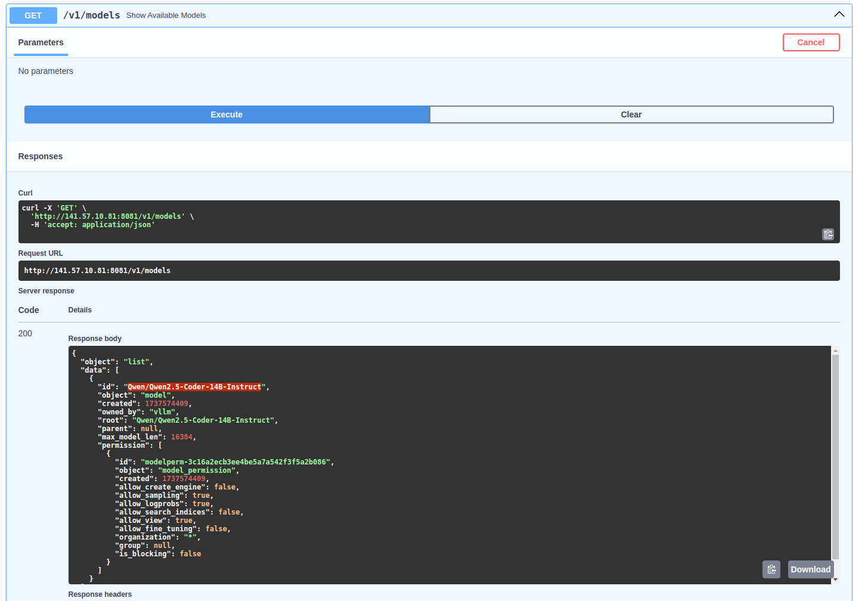The image size is (868, 601).
Task: Click the highlighted Qwen2.5-Coder-14B-Instruct model id
Action: tap(194, 387)
